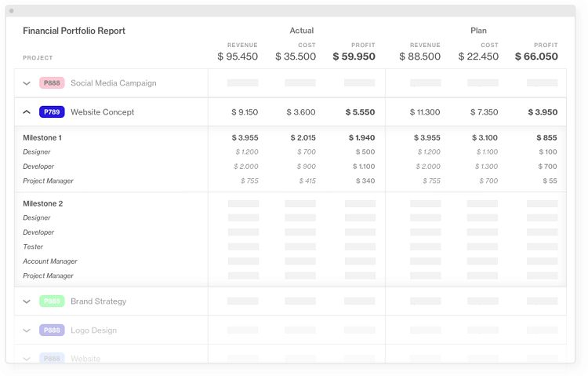Click Milestone 1 plan cost $ 3.100

pos(485,138)
